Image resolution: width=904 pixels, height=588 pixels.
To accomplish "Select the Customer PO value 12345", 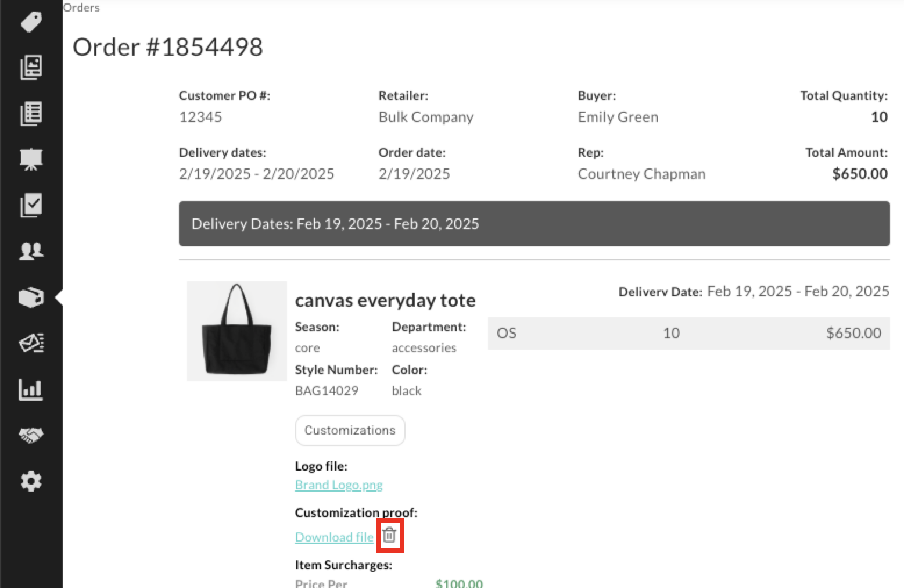I will pyautogui.click(x=200, y=117).
